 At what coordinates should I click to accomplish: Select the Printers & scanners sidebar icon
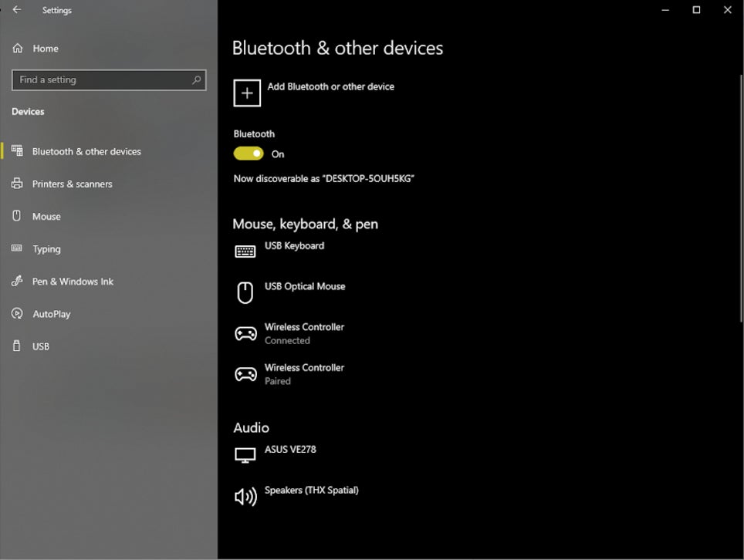17,184
